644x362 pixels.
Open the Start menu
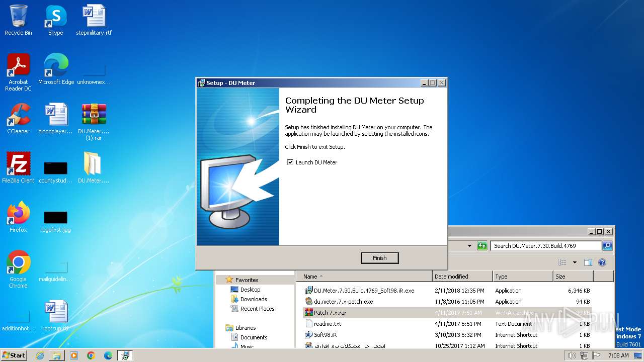14,355
